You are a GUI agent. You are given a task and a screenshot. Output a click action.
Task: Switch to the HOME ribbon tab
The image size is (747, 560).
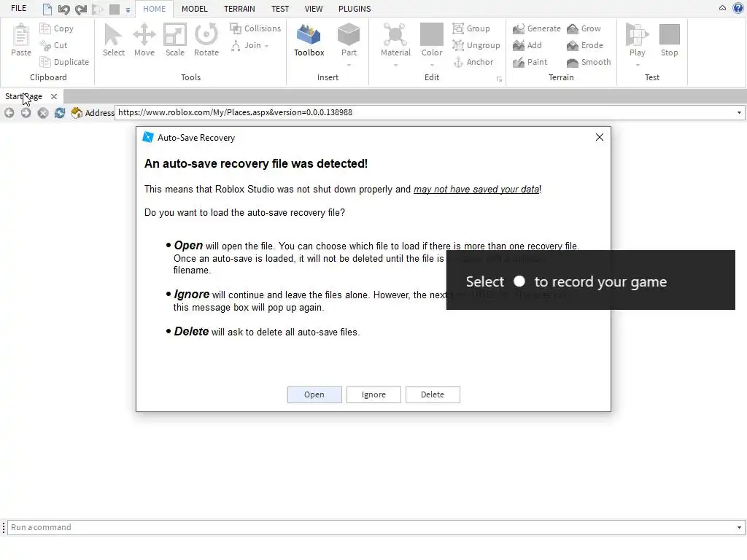tap(155, 9)
